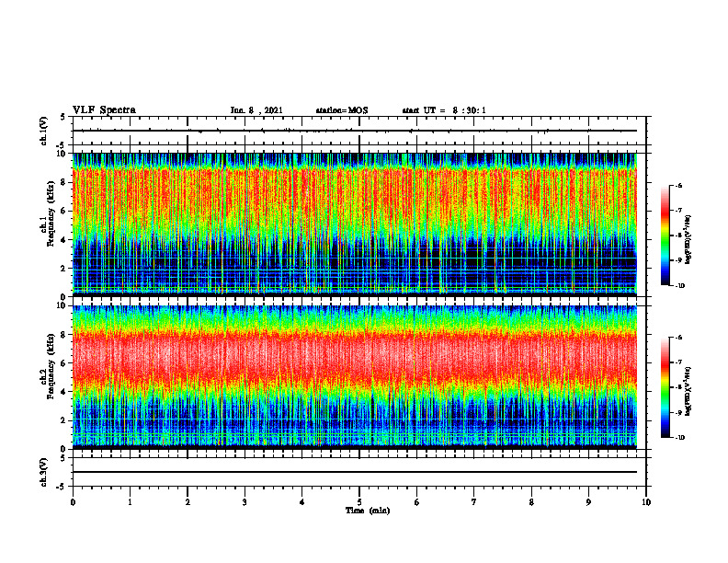The height and width of the screenshot is (563, 728).
Task: Click inside the ch.2 spectrogram panel
Action: [355, 376]
